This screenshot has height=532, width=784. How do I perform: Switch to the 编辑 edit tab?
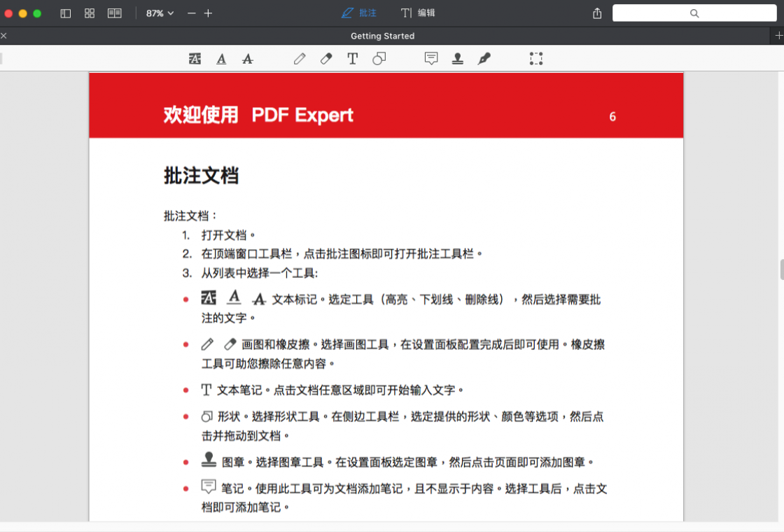click(418, 13)
